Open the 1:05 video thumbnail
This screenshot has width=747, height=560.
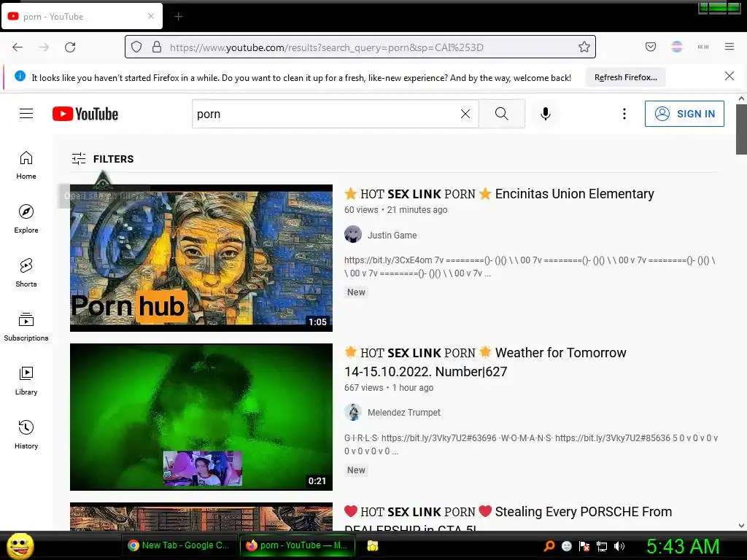pyautogui.click(x=201, y=257)
